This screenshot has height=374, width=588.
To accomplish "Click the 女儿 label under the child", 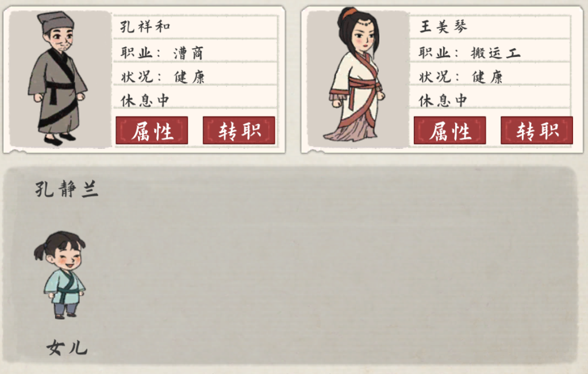I will 67,348.
